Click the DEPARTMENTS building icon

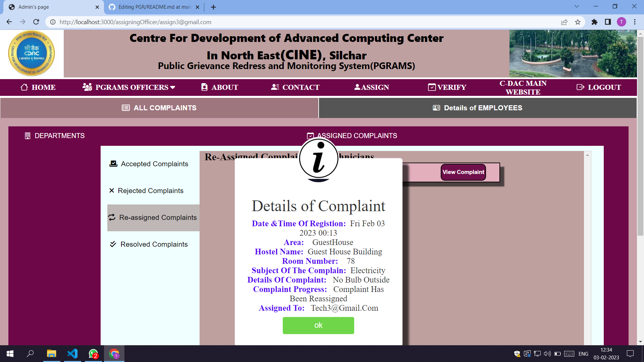[28, 136]
